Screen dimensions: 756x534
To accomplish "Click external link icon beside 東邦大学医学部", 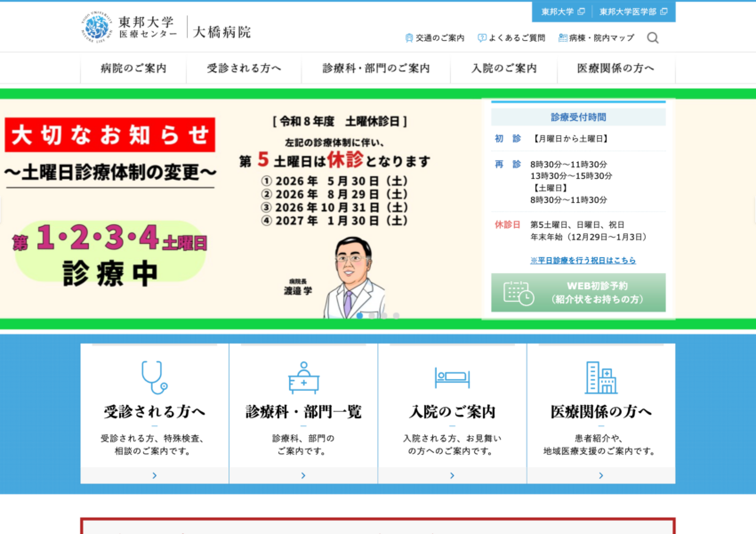I will click(664, 12).
